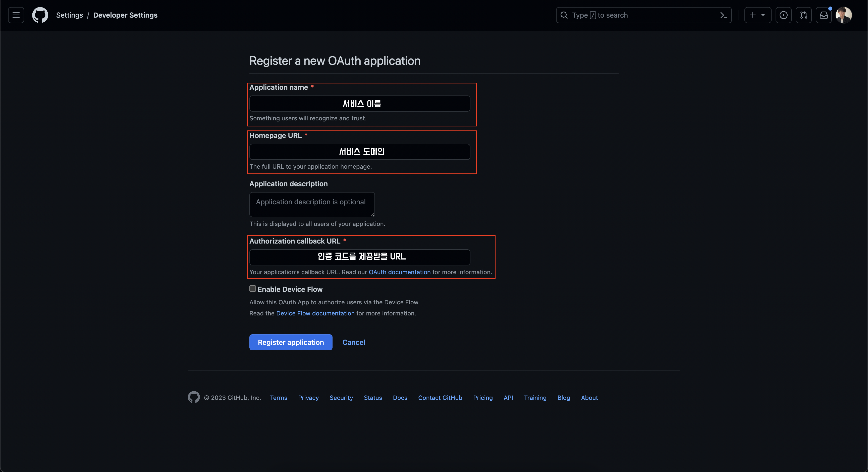Open the Device Flow documentation link

315,313
